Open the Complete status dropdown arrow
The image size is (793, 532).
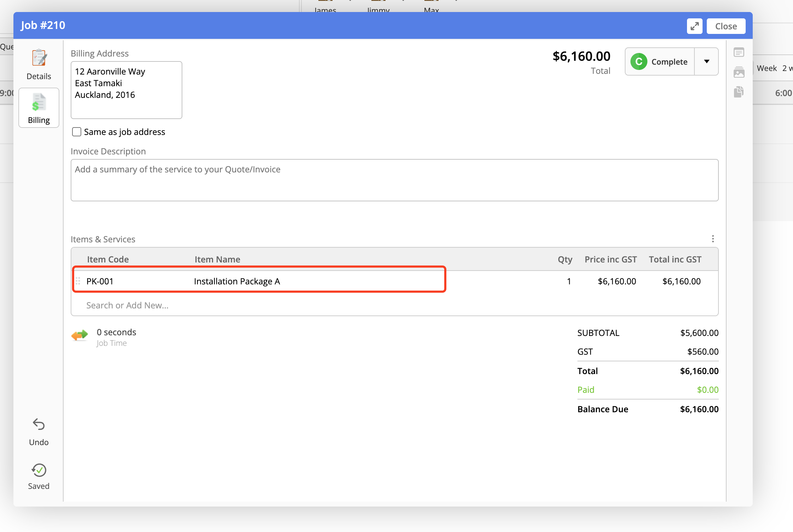tap(706, 61)
